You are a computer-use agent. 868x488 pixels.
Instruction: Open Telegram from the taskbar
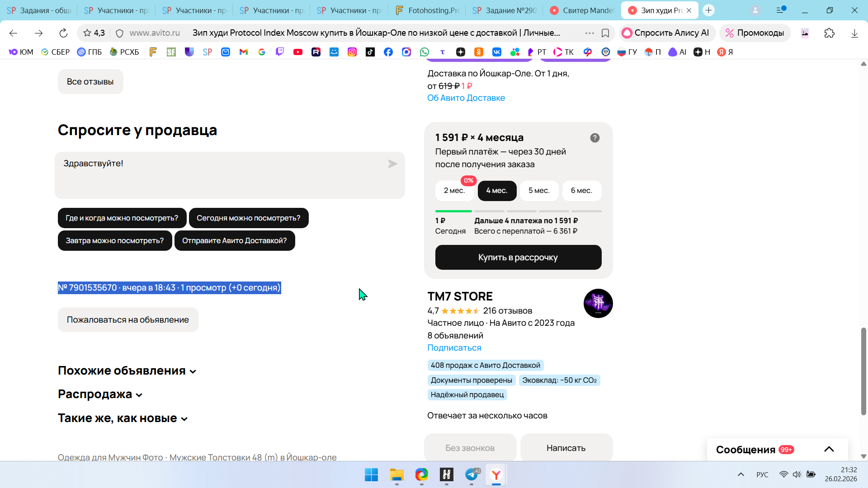click(472, 474)
